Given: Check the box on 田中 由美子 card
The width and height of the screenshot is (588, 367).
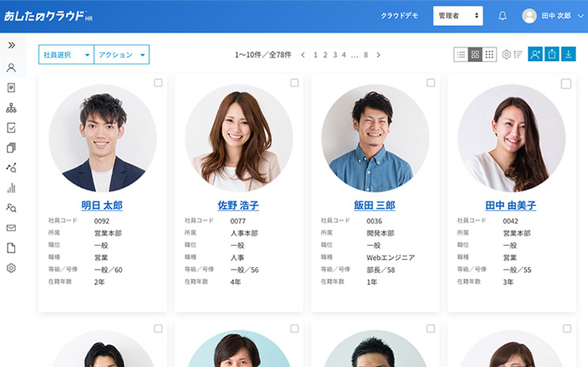Looking at the screenshot, I should click(x=566, y=83).
